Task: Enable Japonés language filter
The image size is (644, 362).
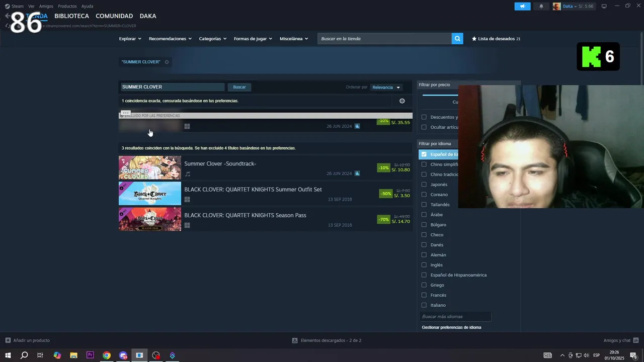Action: [424, 185]
